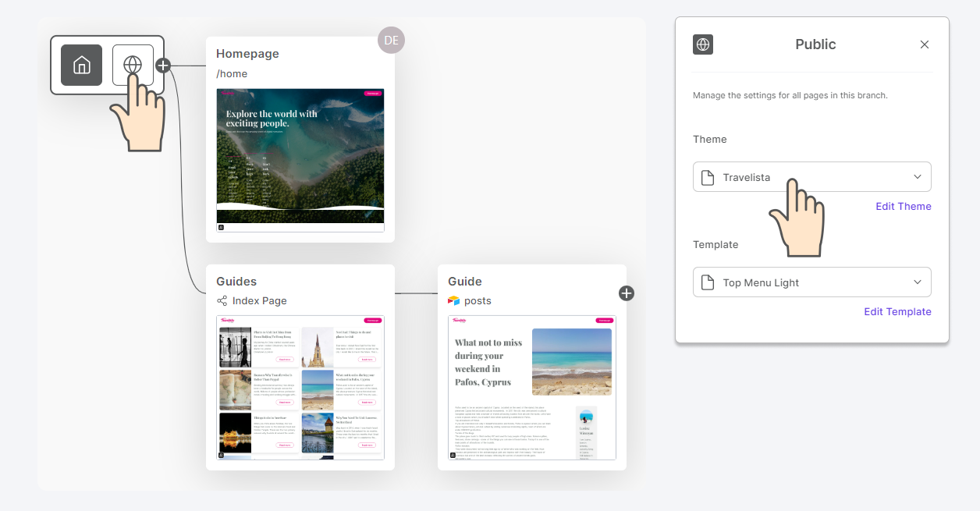Open the DE avatar badge on Homepage
The image size is (980, 511).
pos(392,41)
